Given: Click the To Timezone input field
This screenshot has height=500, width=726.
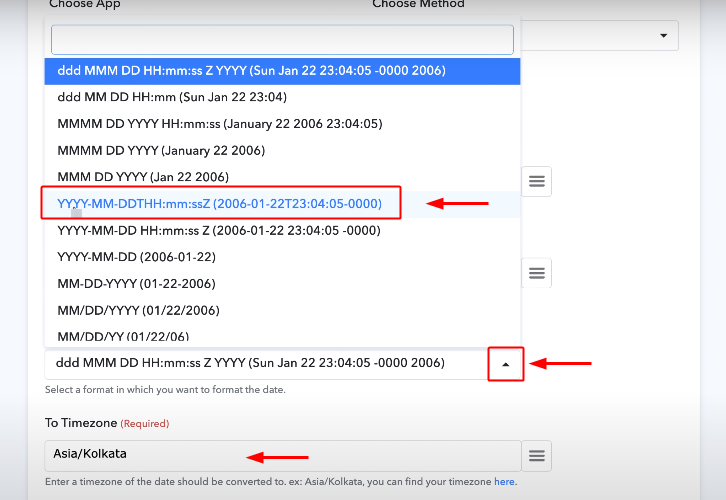Looking at the screenshot, I should pos(283,456).
